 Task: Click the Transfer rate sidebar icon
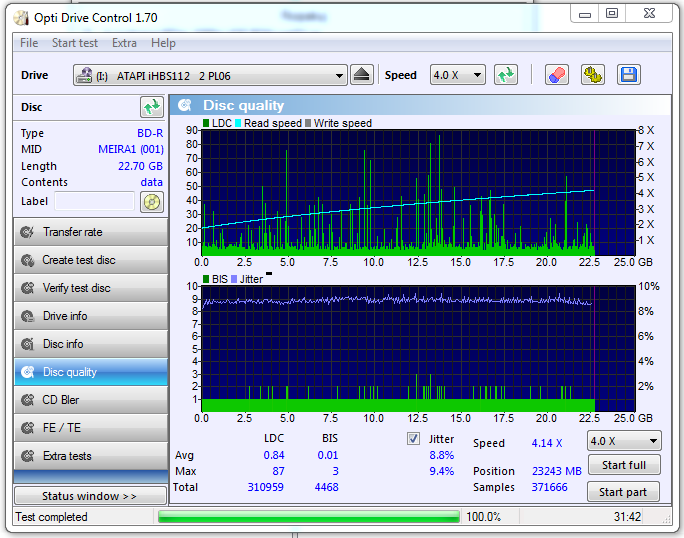[27, 232]
